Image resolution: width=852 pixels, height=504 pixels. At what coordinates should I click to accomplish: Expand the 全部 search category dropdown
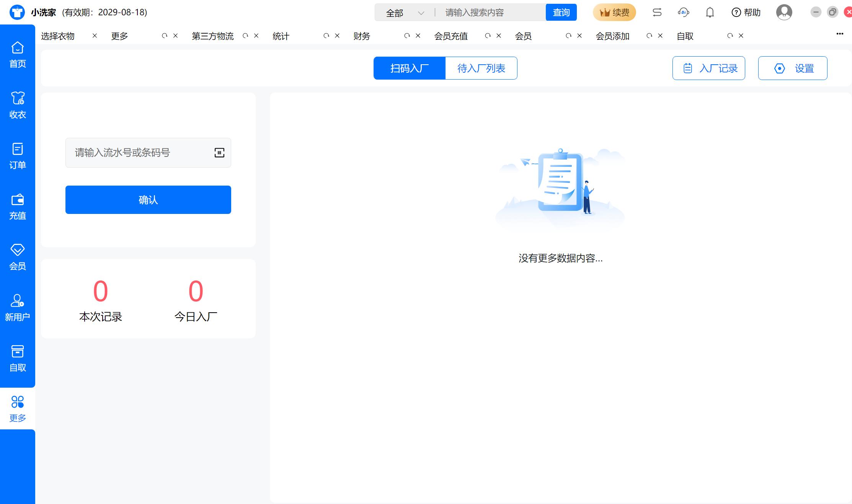coord(405,13)
